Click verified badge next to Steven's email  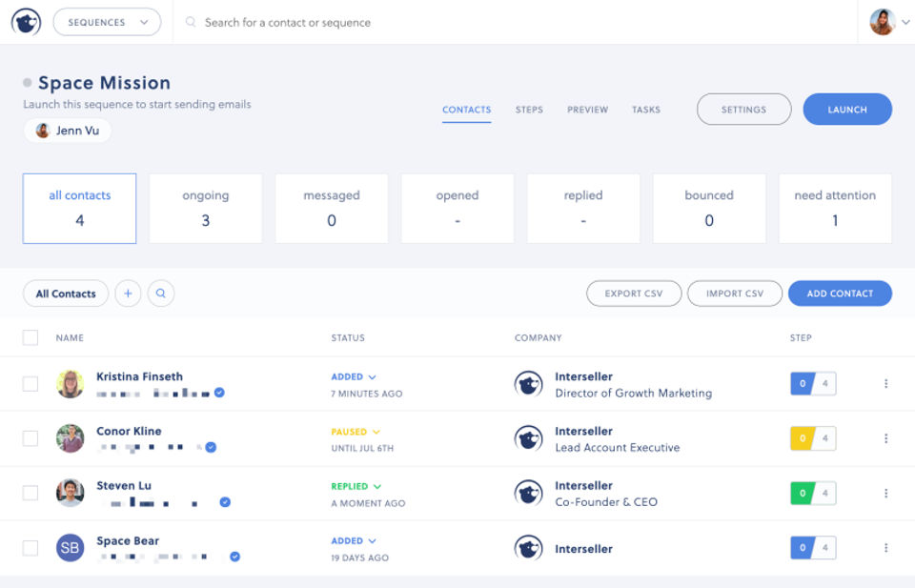pyautogui.click(x=225, y=502)
